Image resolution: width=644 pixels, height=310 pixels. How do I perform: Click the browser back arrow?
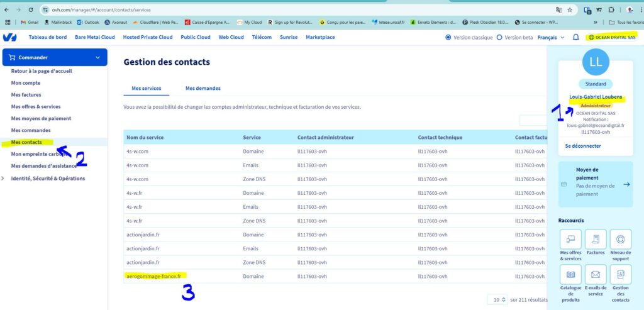[x=6, y=9]
